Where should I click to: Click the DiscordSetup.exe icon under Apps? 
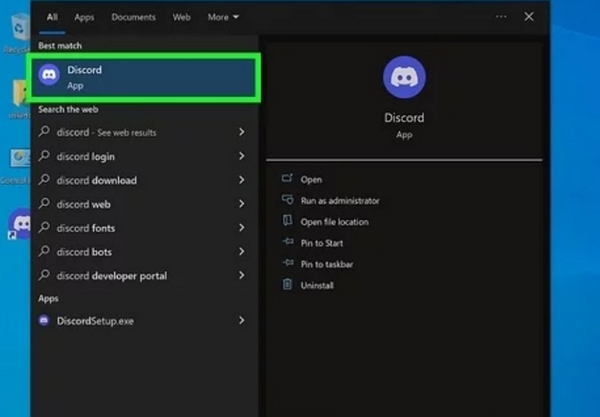(44, 320)
